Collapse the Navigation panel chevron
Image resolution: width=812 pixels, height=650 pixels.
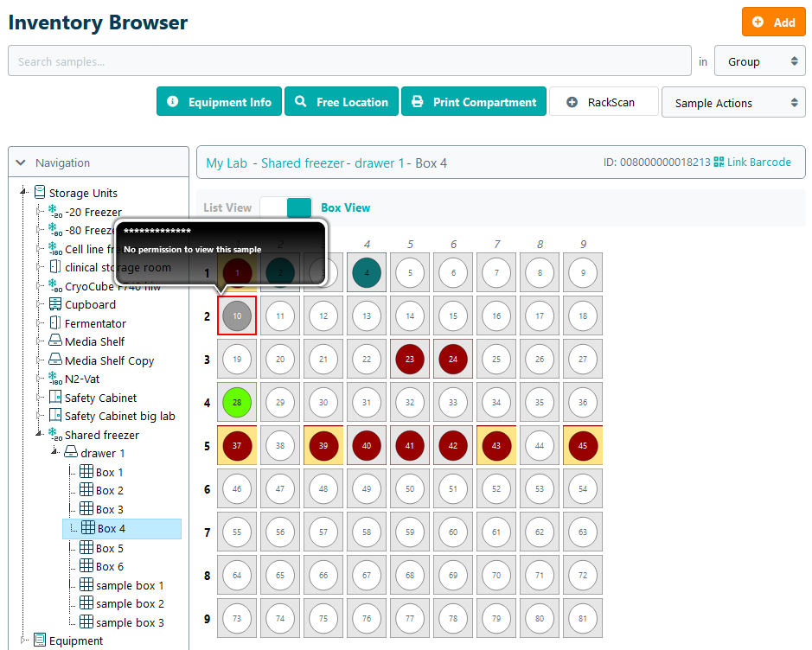point(21,162)
